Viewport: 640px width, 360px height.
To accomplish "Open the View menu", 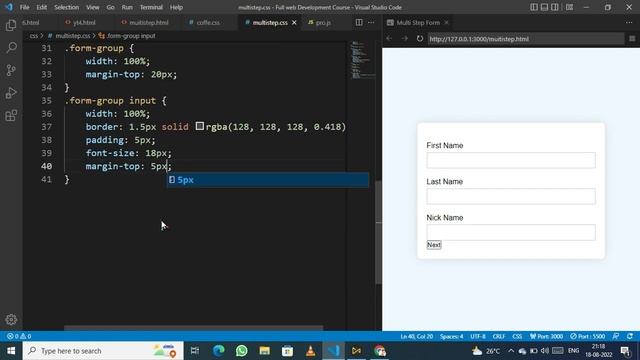I will (x=93, y=7).
